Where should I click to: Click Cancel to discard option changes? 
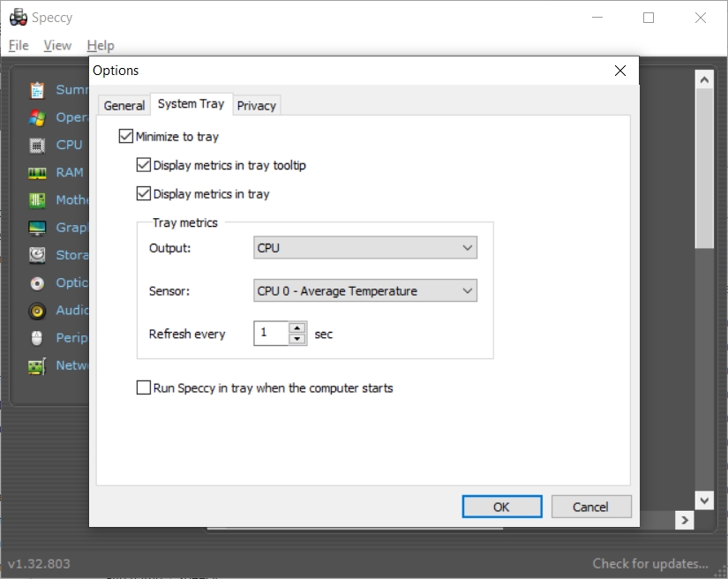point(591,507)
